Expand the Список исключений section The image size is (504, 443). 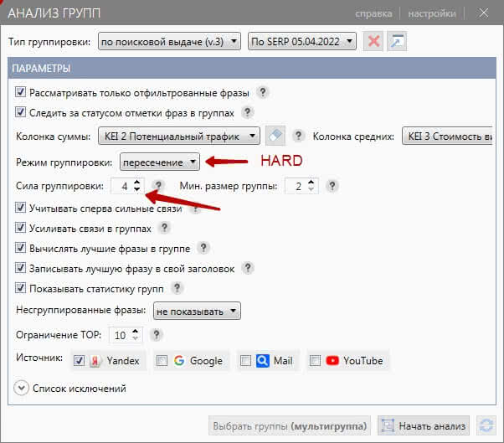pyautogui.click(x=21, y=388)
